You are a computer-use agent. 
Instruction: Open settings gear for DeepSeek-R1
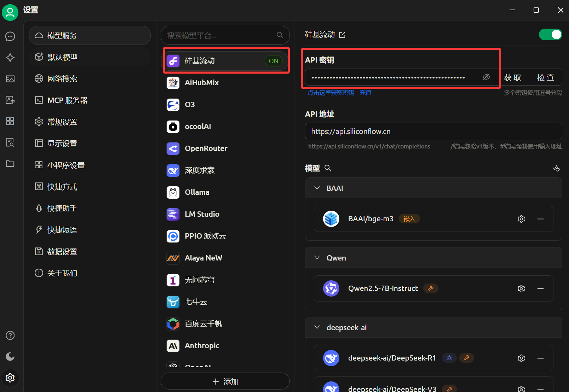[521, 358]
